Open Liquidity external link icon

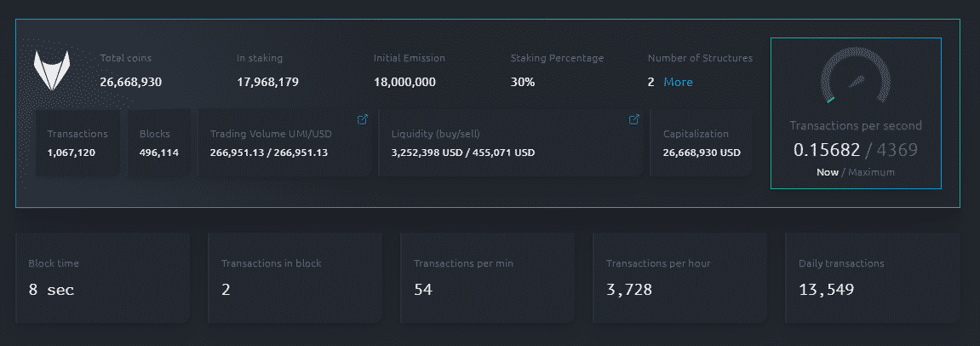click(633, 119)
